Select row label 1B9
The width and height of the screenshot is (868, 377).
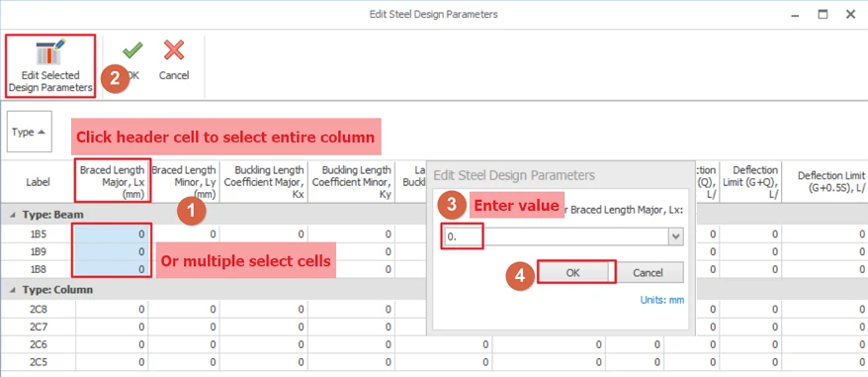click(38, 251)
